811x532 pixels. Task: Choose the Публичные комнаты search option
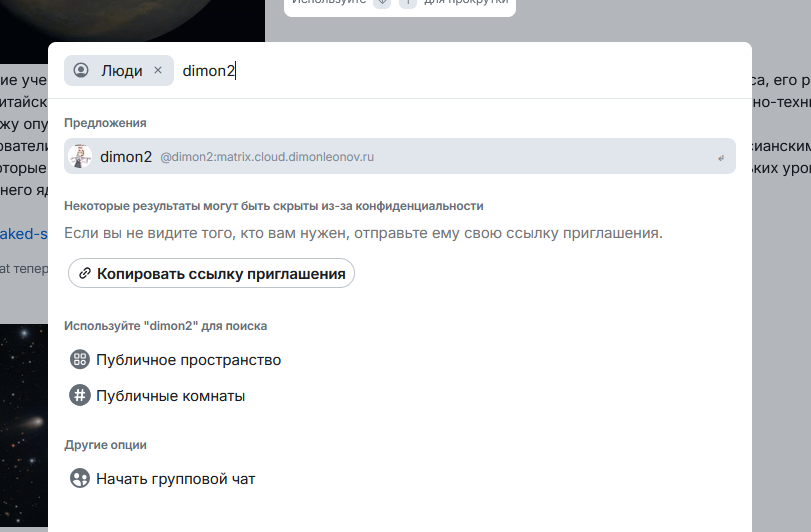click(x=170, y=396)
